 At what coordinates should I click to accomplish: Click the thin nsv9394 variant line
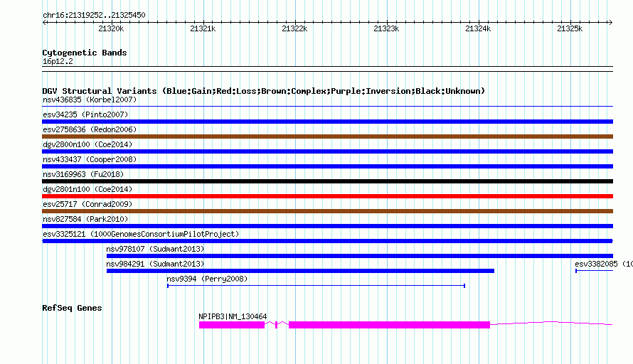tap(316, 286)
